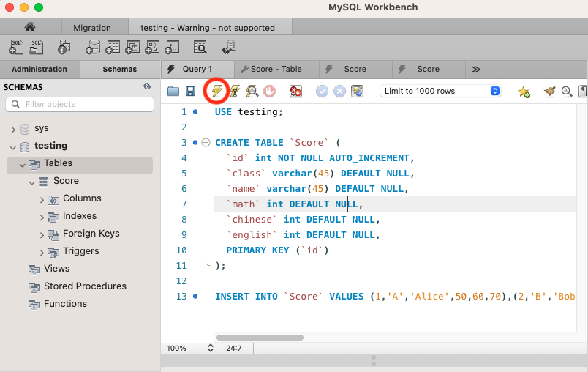Select Functions in the schema tree
Screen dimensions: 588x372
pyautogui.click(x=65, y=304)
